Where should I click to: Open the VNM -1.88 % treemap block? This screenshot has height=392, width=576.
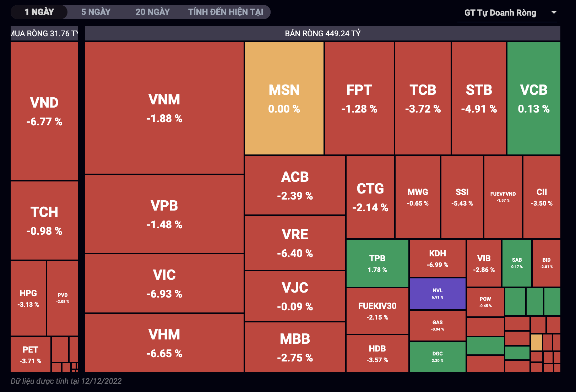coord(164,108)
